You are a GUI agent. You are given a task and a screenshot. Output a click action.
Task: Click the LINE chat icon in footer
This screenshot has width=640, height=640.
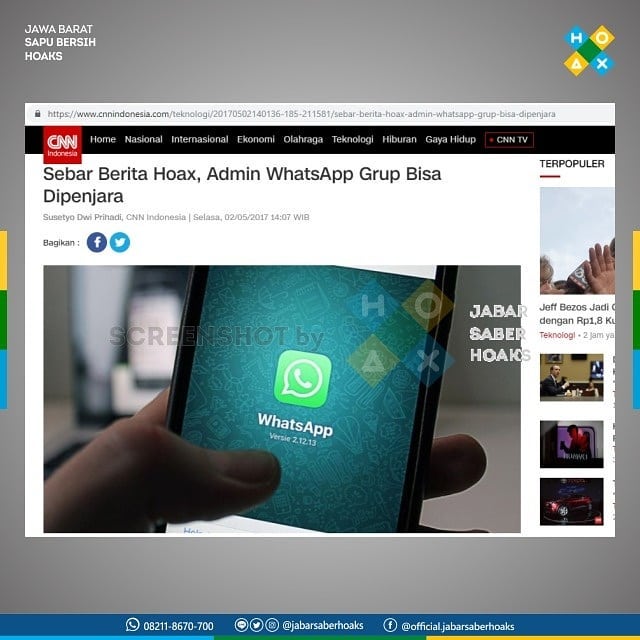(x=242, y=625)
